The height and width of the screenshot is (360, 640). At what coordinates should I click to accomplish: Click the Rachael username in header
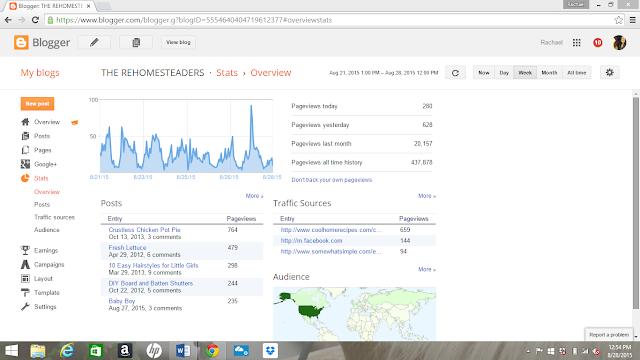click(x=551, y=42)
